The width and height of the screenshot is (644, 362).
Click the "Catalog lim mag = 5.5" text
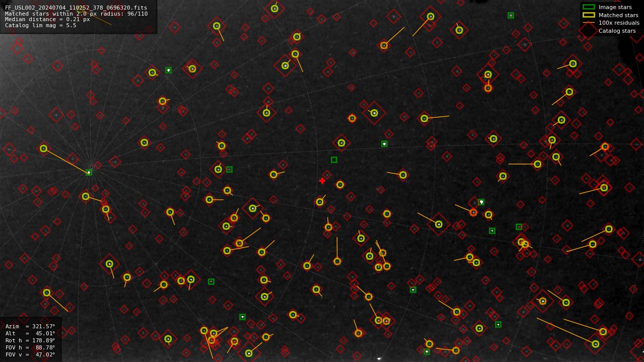point(41,25)
